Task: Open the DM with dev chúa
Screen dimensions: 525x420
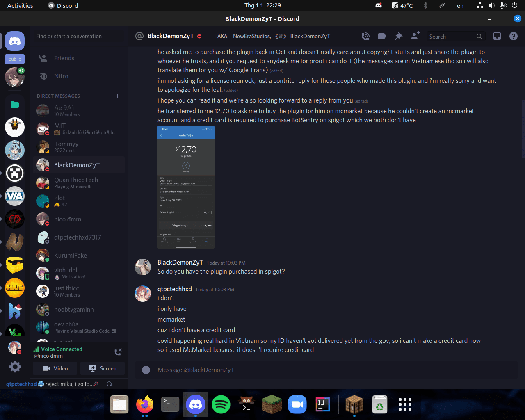Action: [79, 327]
